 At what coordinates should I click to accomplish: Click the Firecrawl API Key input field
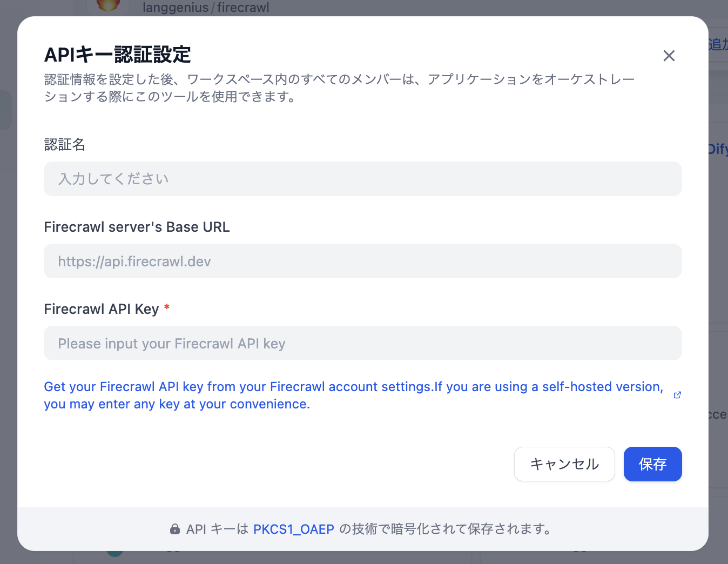362,343
